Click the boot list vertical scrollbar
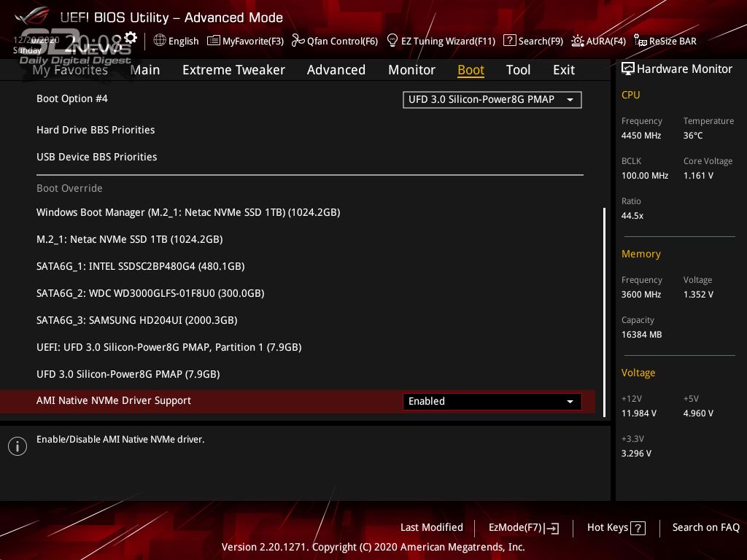The height and width of the screenshot is (560, 747). pos(604,312)
